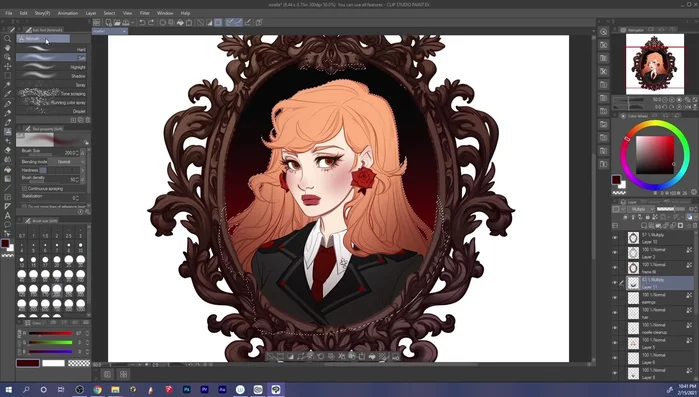Hide the noelle cleanup layer eye icon
The width and height of the screenshot is (699, 397).
coord(615,328)
